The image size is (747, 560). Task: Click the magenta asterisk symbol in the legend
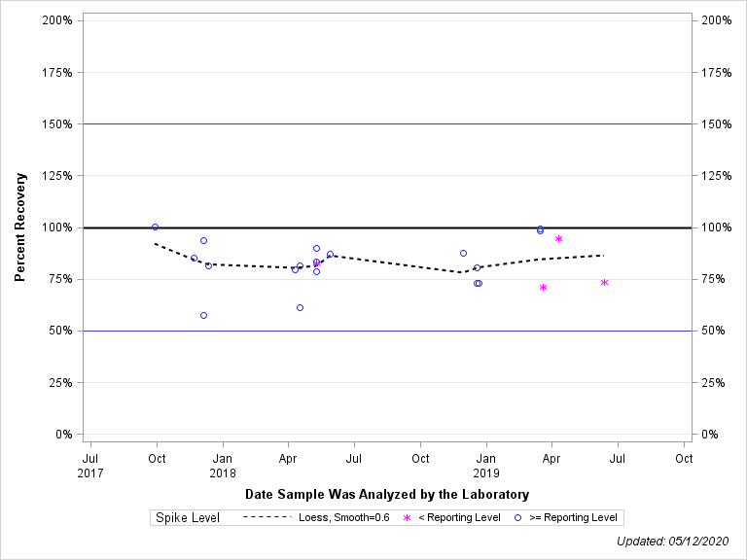(407, 517)
